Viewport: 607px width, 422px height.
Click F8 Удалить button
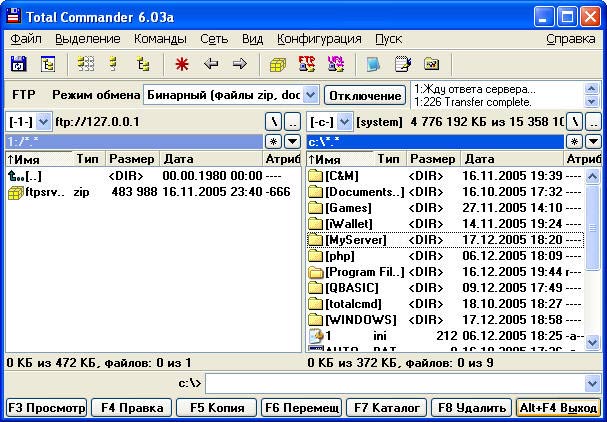click(x=472, y=408)
